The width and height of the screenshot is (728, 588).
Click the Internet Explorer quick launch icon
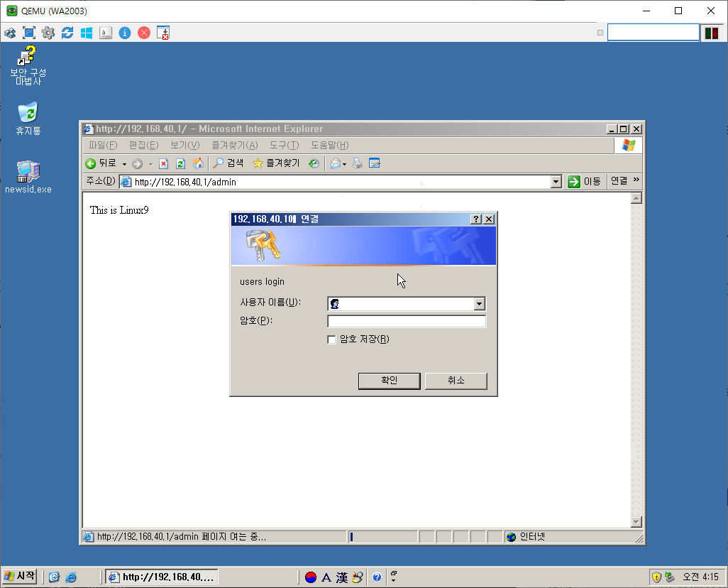click(71, 577)
